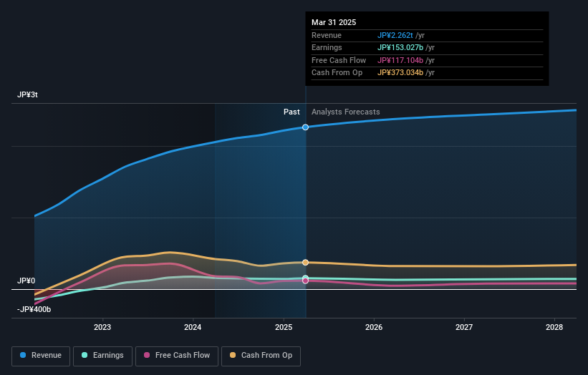Toggle the Free Cash Flow legend series
The width and height of the screenshot is (588, 375).
click(x=177, y=356)
